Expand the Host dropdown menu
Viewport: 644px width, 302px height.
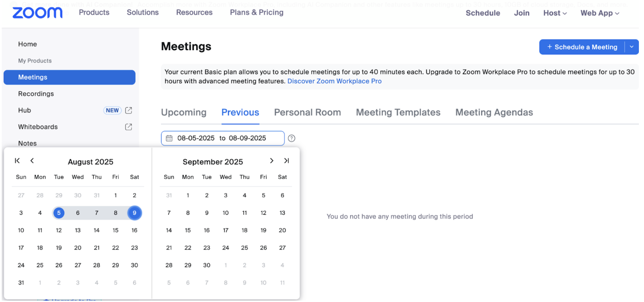pyautogui.click(x=554, y=13)
